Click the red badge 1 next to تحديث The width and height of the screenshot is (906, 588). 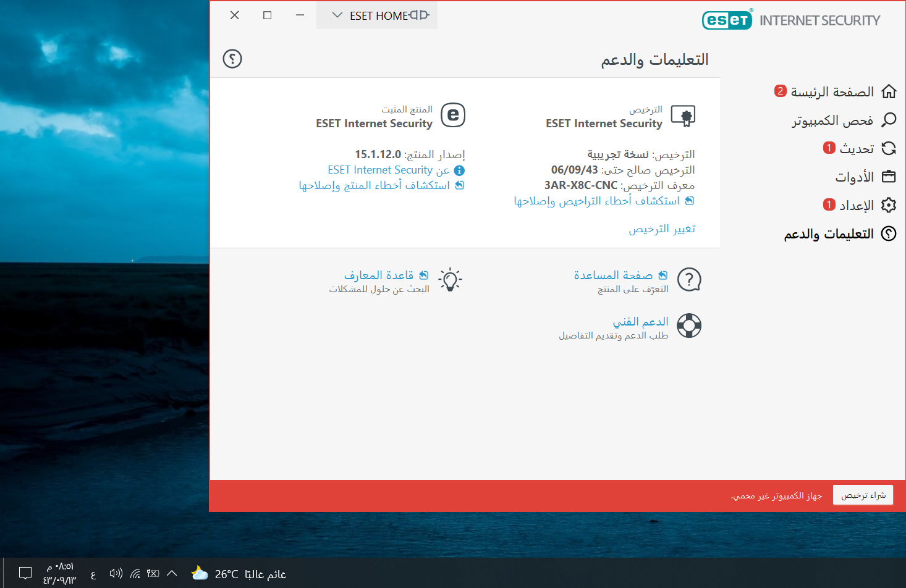coord(829,148)
